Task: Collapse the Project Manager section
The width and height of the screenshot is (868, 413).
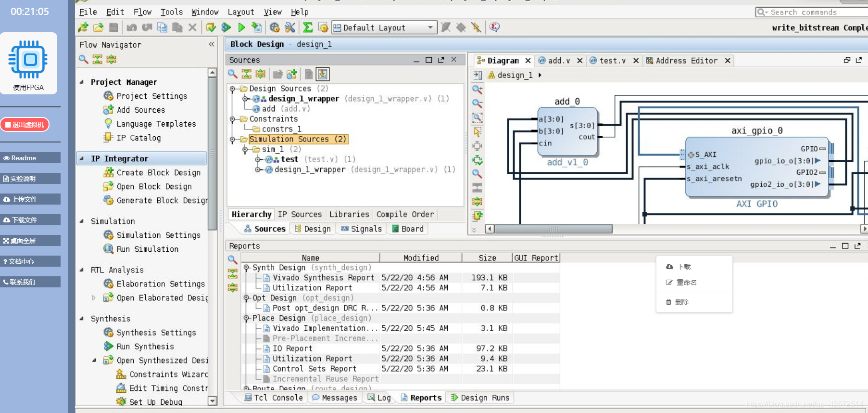Action: click(82, 82)
